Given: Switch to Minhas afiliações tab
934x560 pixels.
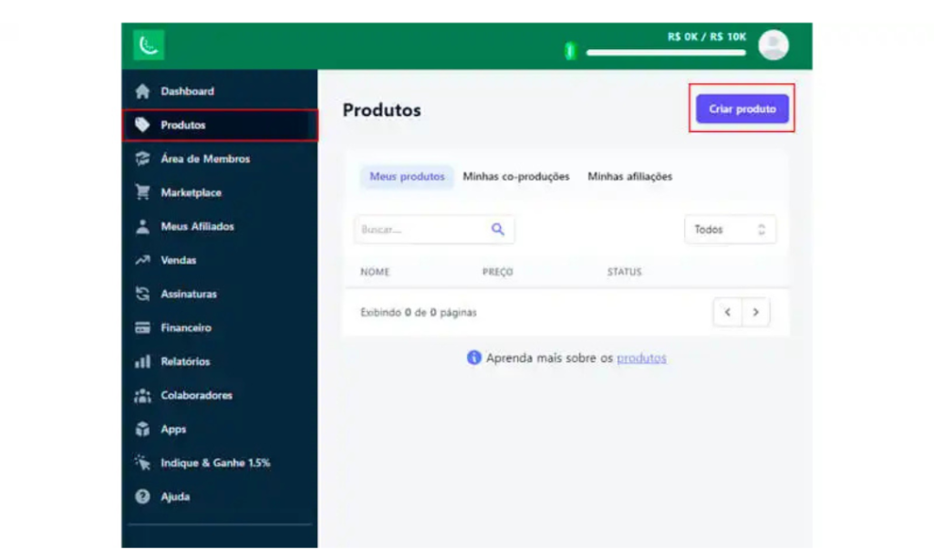Looking at the screenshot, I should coord(629,177).
